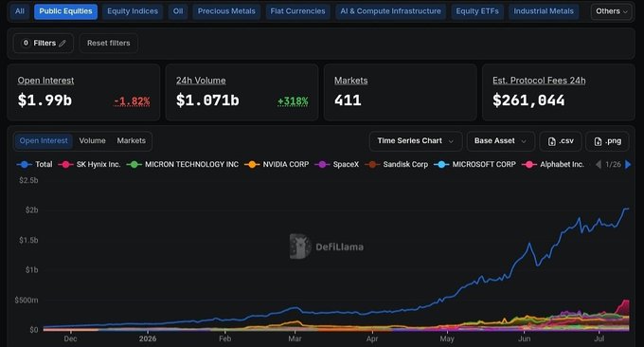Switch to Industrial Metals category

(544, 11)
